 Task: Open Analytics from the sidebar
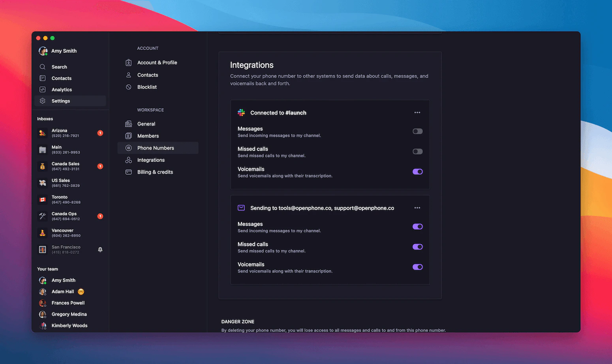pos(43,90)
